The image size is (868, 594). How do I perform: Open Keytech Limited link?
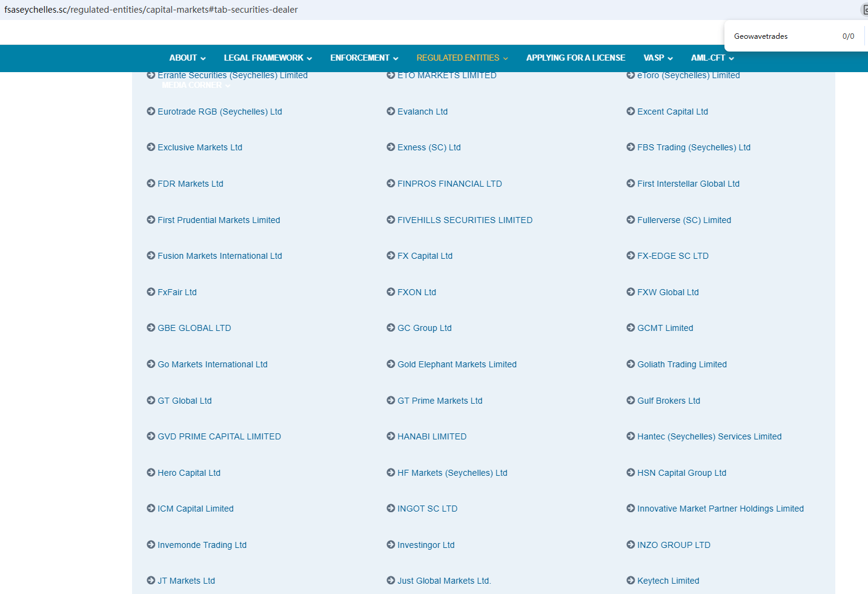pos(668,581)
